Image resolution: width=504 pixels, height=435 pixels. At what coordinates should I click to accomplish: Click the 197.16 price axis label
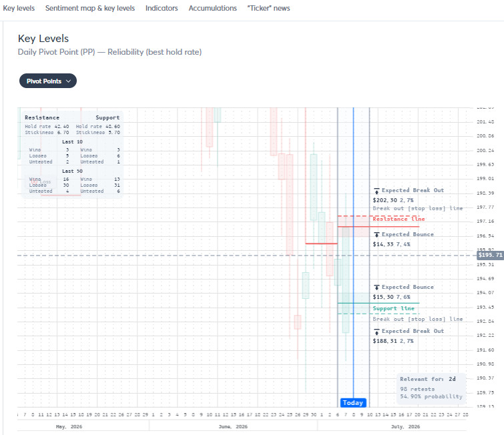[x=485, y=222]
